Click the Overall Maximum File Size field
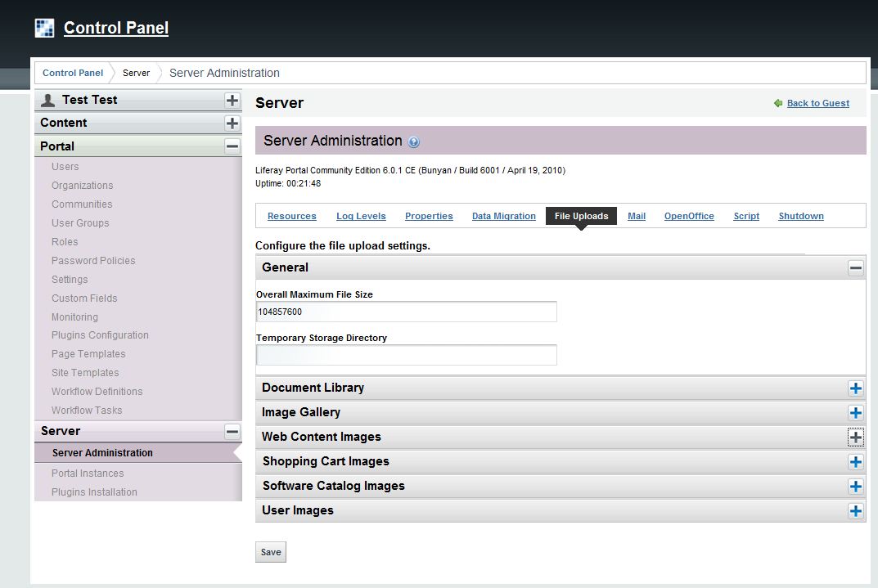This screenshot has width=878, height=588. (406, 312)
